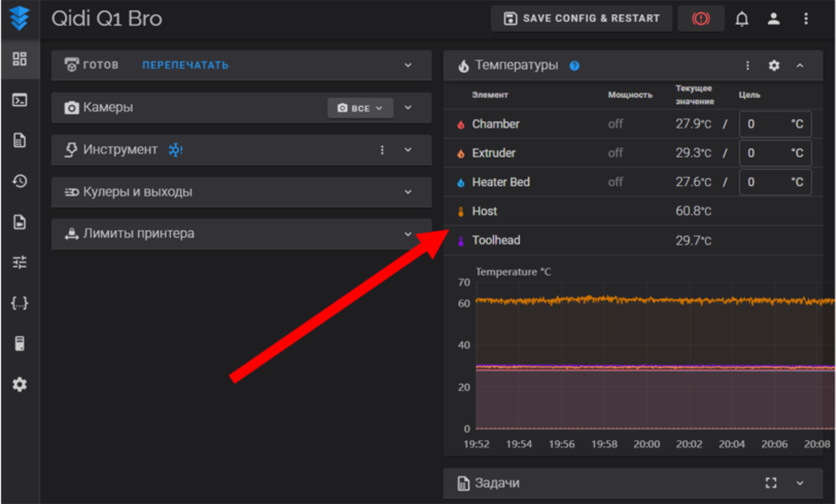Screen dimensions: 836x504
Task: Set Chamber target temperature field
Action: (x=775, y=124)
